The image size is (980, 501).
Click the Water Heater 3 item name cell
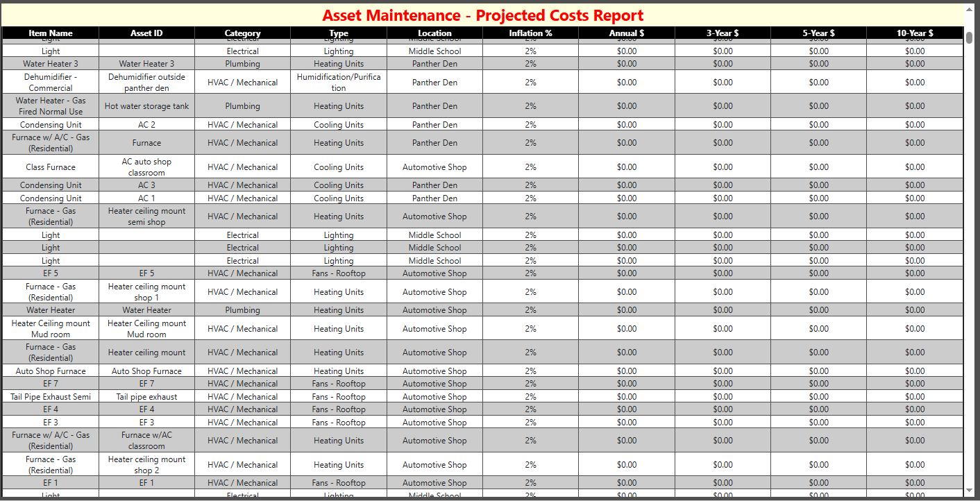point(51,63)
